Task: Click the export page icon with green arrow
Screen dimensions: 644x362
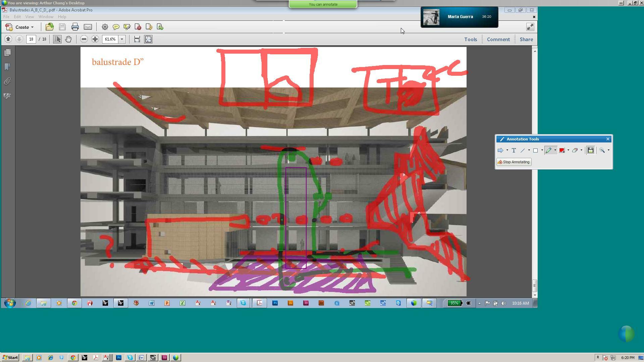Action: point(160,27)
